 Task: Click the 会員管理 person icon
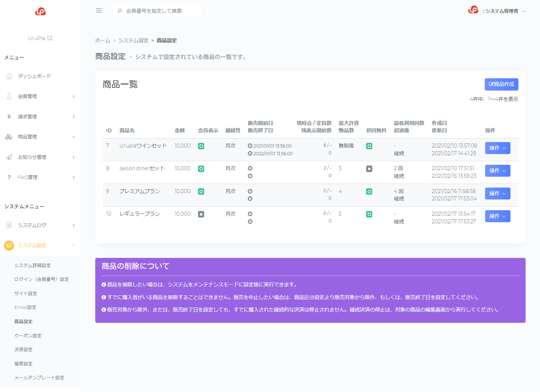point(9,96)
